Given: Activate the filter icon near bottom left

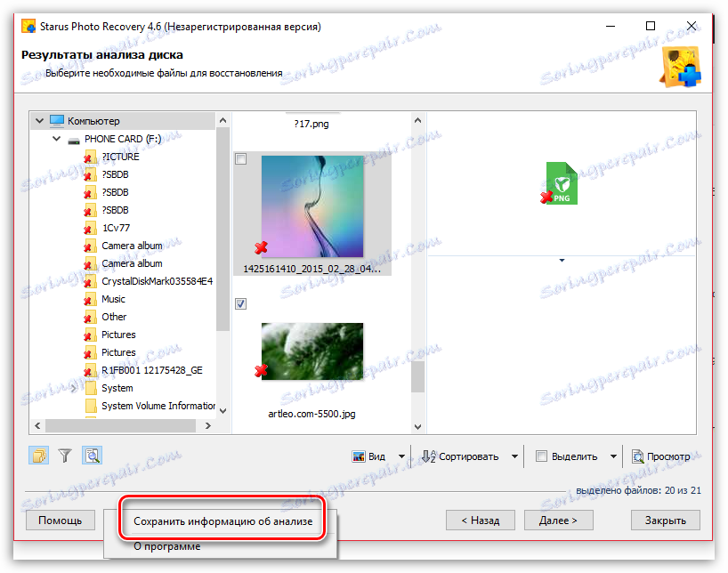Looking at the screenshot, I should pyautogui.click(x=64, y=456).
